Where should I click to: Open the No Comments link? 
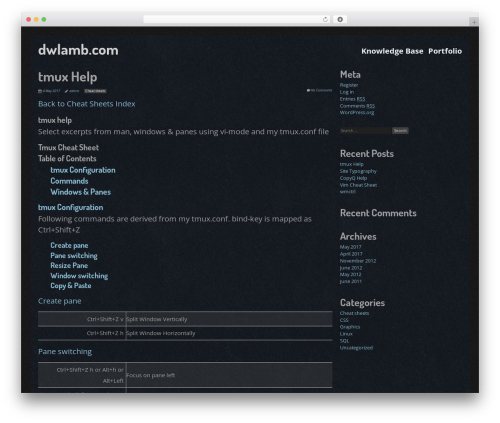pyautogui.click(x=321, y=90)
